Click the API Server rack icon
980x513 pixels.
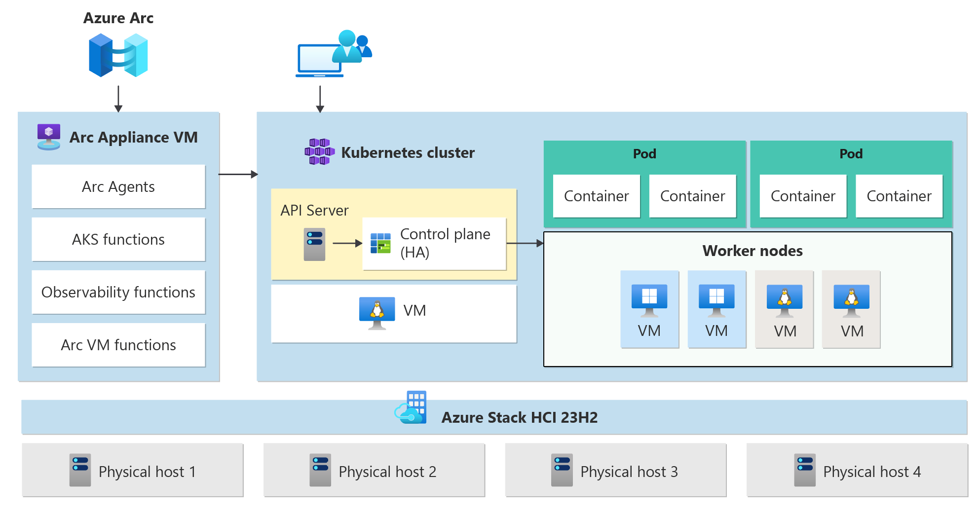pos(314,244)
